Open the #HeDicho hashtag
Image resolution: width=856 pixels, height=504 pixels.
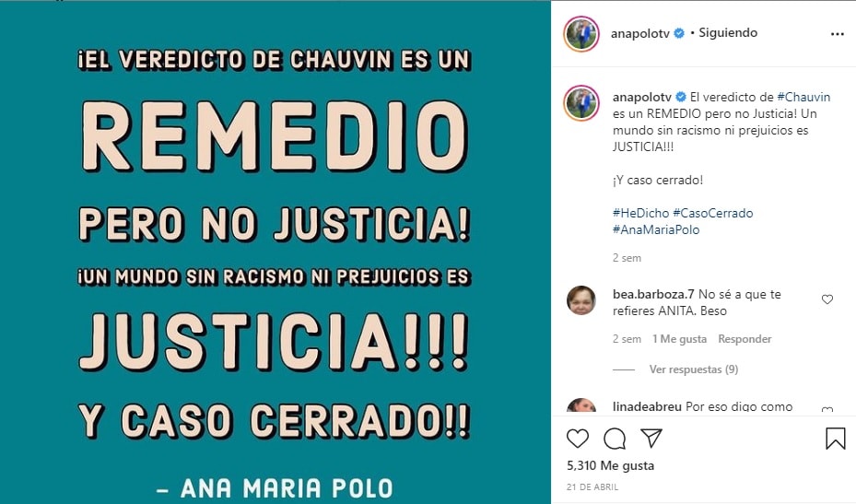[x=641, y=213]
